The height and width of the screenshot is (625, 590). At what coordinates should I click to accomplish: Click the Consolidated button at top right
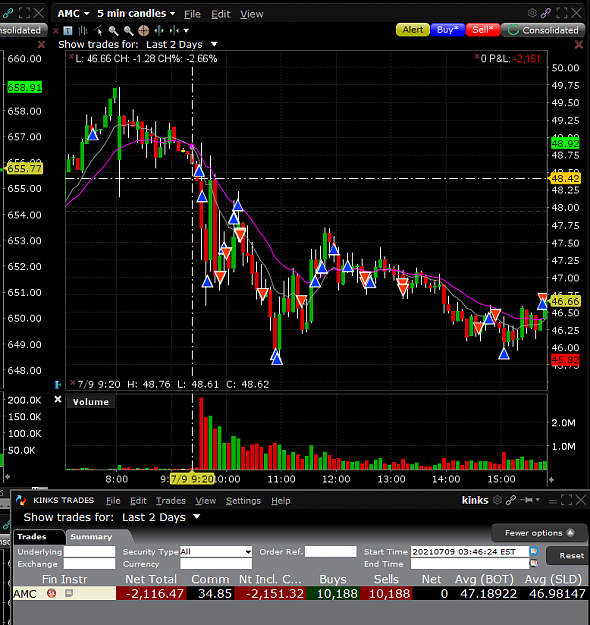543,30
